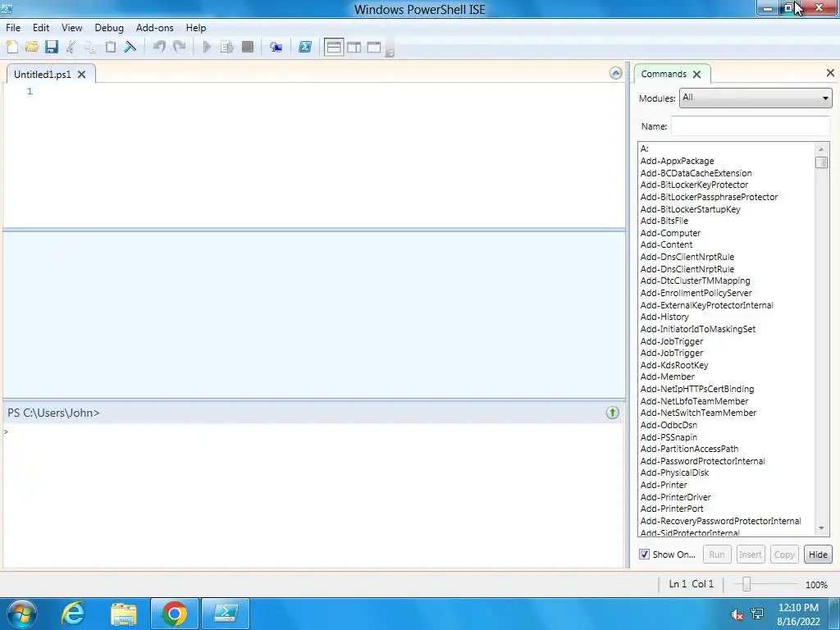Open a script with folder icon
The height and width of the screenshot is (630, 840).
(32, 47)
